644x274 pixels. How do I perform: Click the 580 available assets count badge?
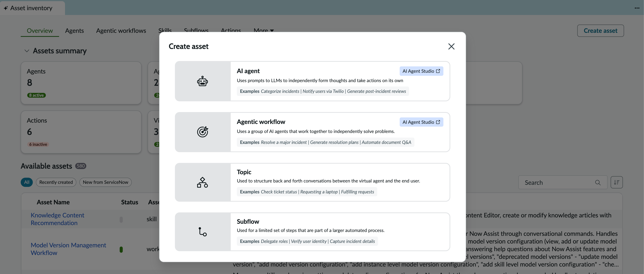coord(81,166)
